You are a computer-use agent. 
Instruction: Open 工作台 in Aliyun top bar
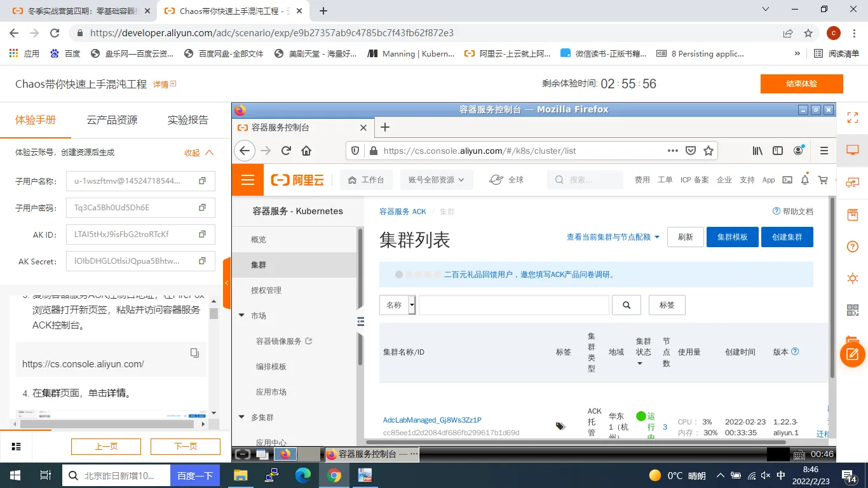tap(366, 180)
